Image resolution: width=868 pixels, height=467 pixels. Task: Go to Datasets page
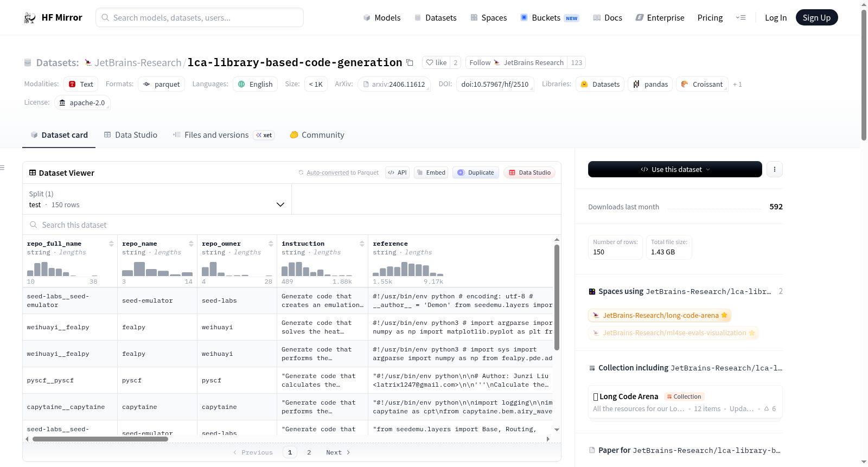(435, 17)
